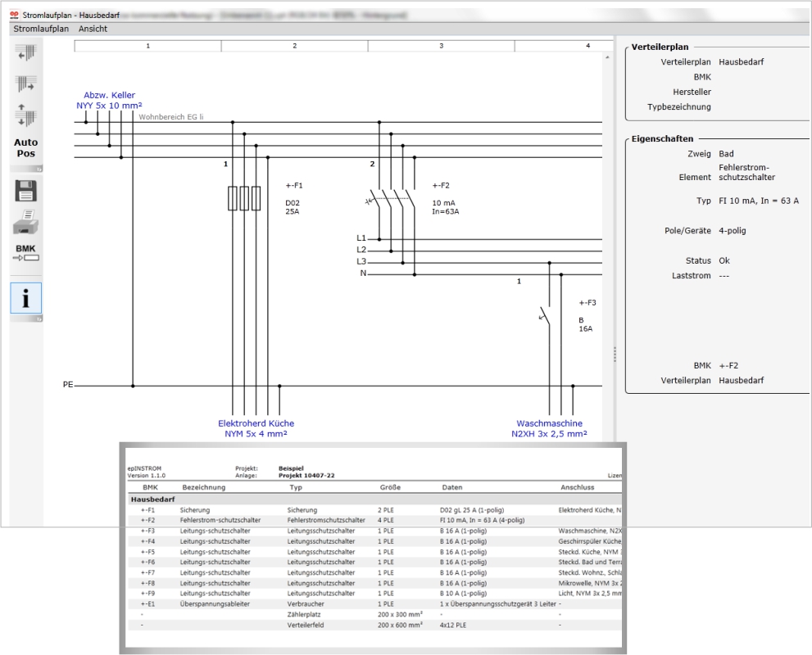812x655 pixels.
Task: Click the move branch right icon
Action: 26,84
